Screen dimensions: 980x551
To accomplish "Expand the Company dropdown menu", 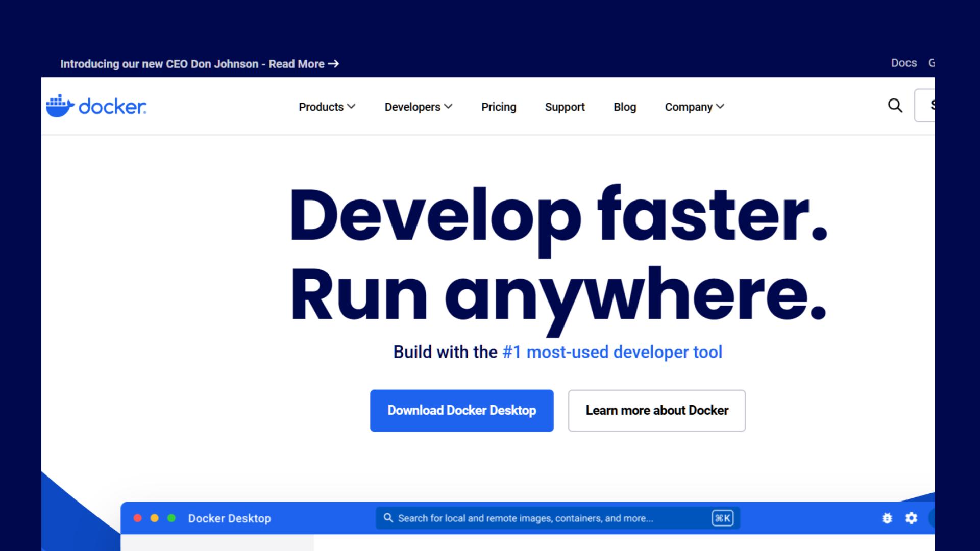I will [694, 107].
